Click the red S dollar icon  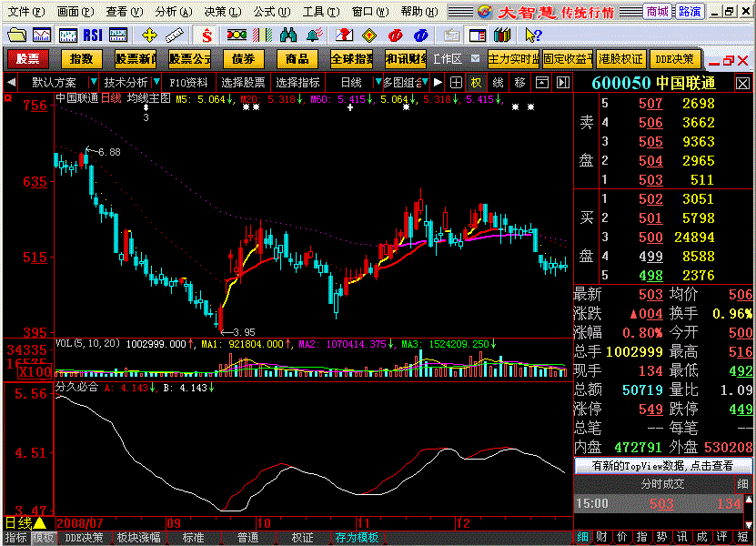pyautogui.click(x=207, y=35)
